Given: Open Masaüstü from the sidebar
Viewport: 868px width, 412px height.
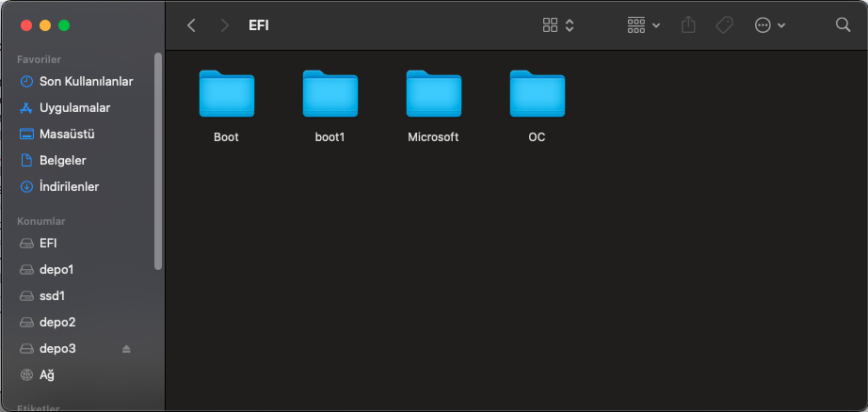Looking at the screenshot, I should point(66,134).
